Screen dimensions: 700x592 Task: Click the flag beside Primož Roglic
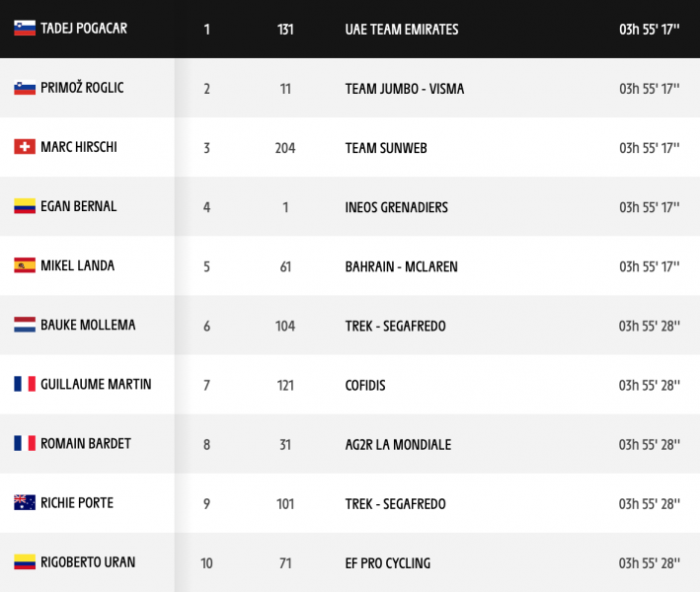coord(25,88)
